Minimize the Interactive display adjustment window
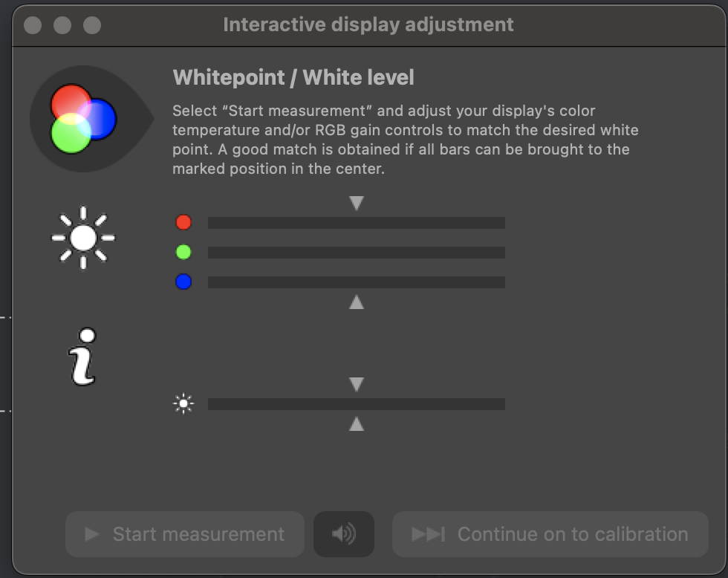The height and width of the screenshot is (578, 728). tap(62, 25)
